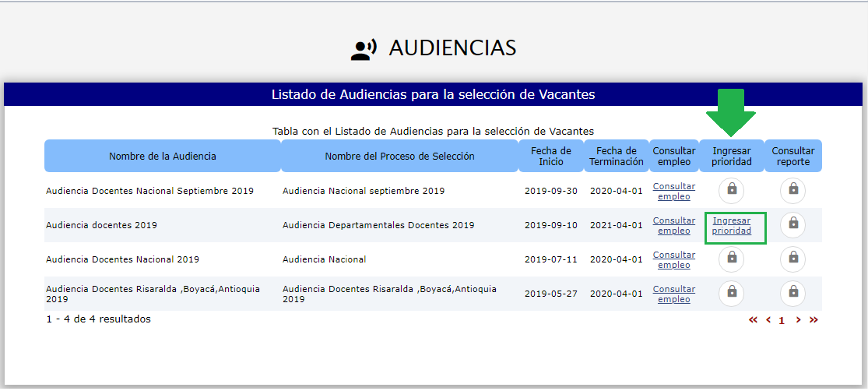Click Consultar reporte lock for Audiencia Docentes Nacional Septiembre 2019
This screenshot has height=391, width=868.
792,189
